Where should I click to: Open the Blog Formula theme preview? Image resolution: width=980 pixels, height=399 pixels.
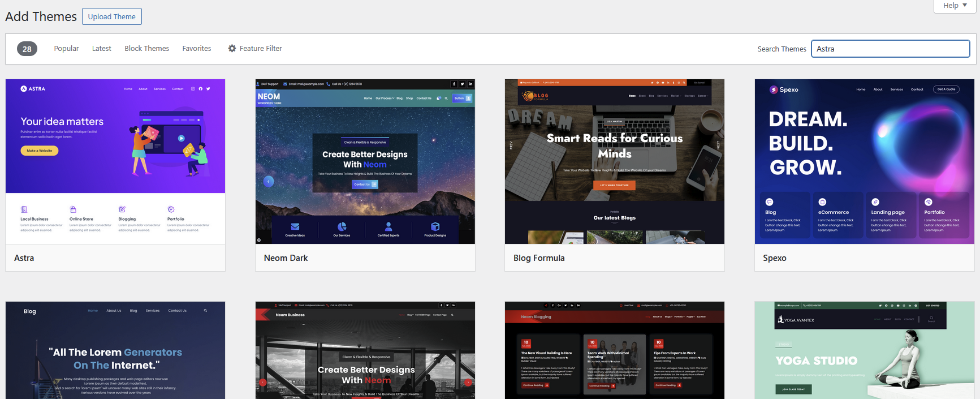[x=614, y=161]
